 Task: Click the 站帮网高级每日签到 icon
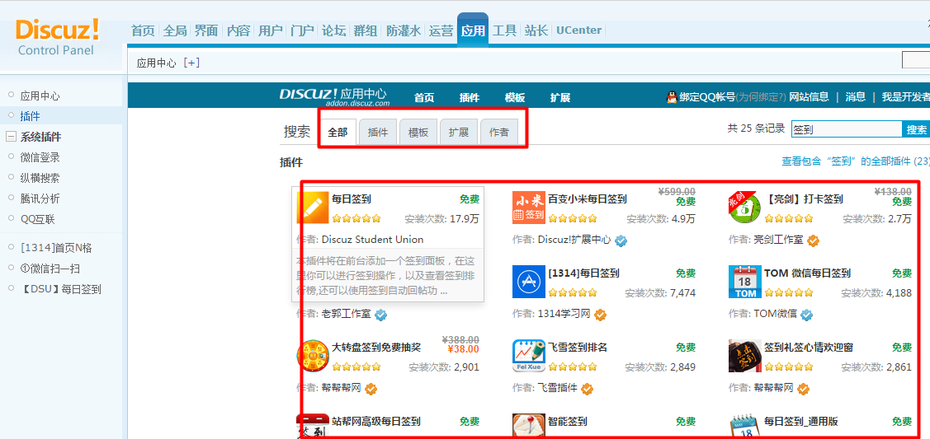313,426
